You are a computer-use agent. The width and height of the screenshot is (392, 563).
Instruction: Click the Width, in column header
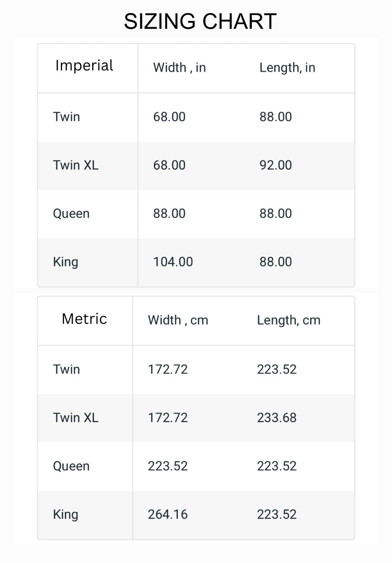click(x=180, y=68)
